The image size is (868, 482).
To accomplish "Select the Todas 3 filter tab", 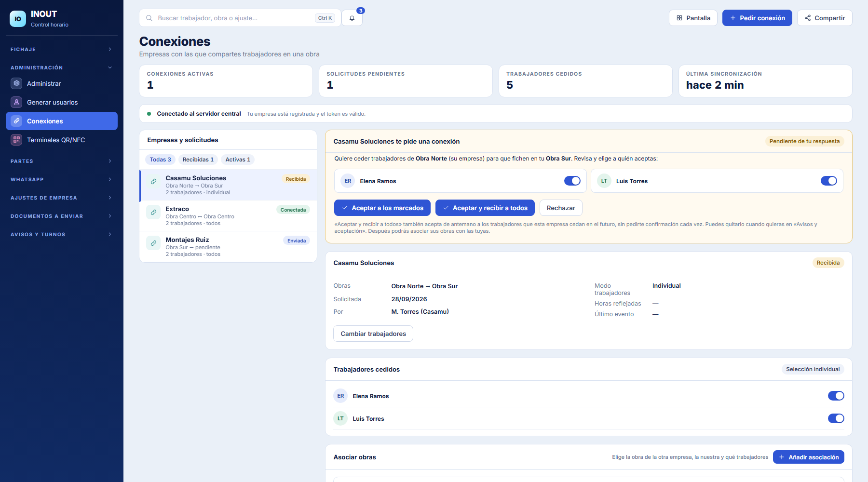I will coord(160,160).
